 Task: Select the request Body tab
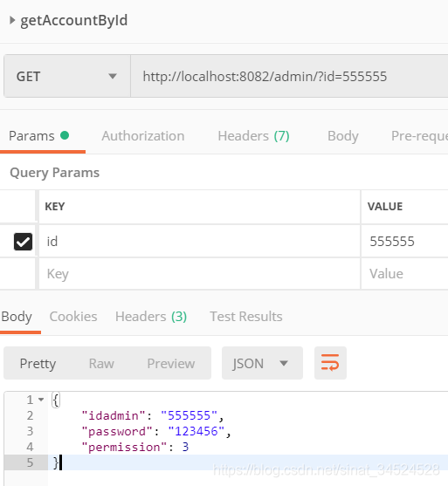click(x=343, y=136)
